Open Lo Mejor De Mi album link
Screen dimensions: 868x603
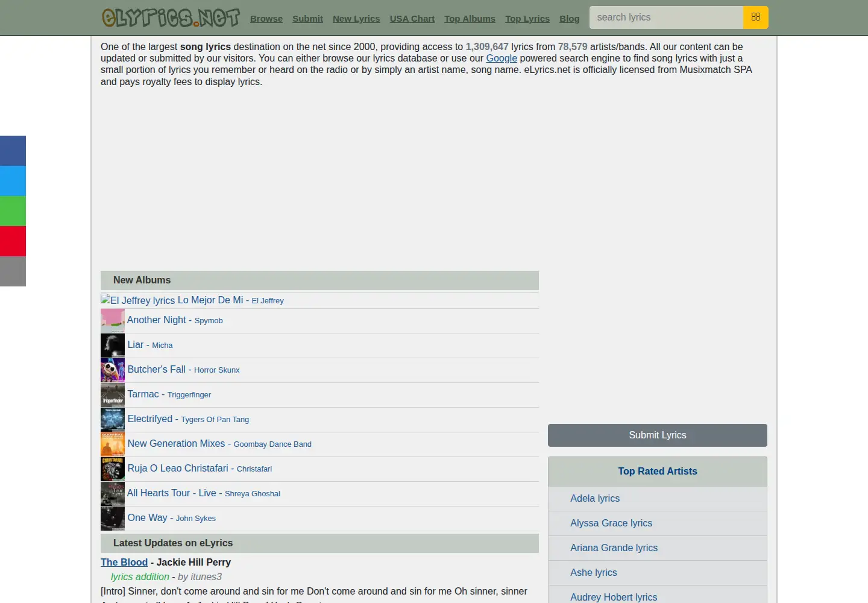[x=210, y=300]
